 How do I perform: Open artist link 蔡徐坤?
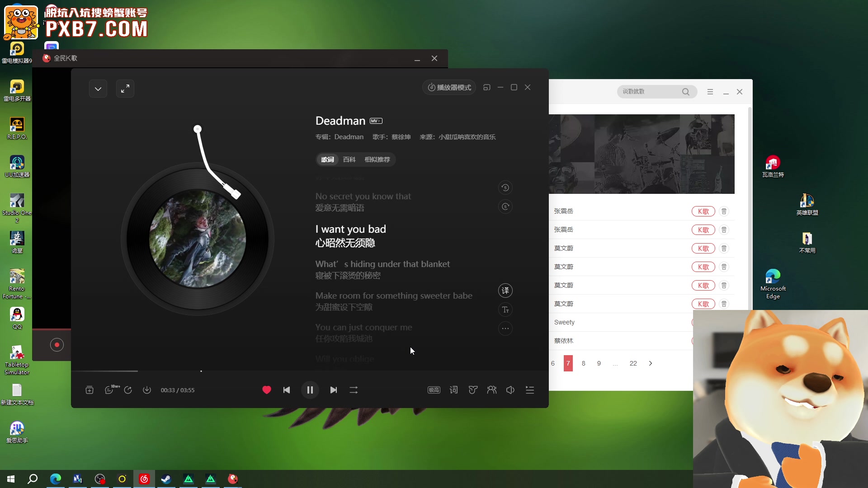[x=401, y=137]
